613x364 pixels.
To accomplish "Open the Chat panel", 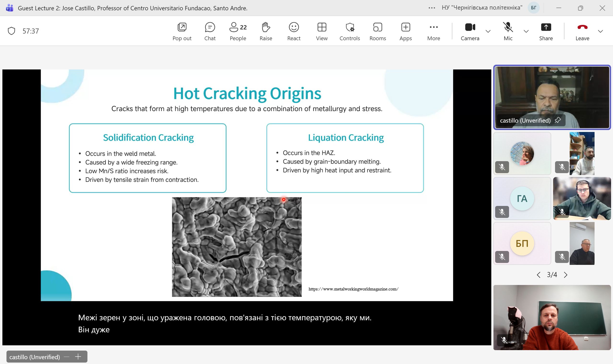I will click(210, 31).
